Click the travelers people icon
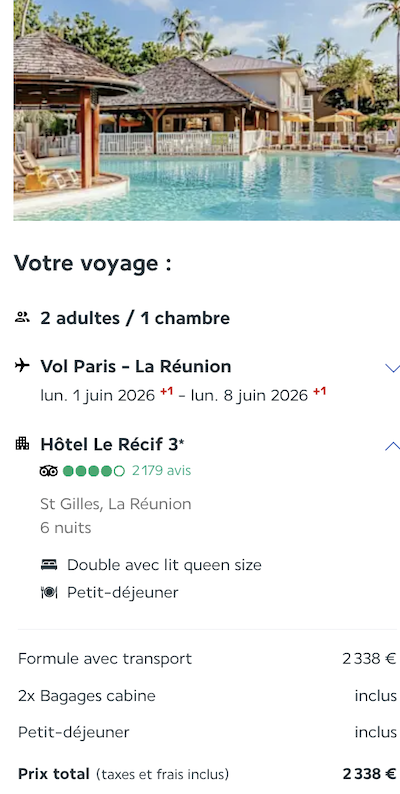 [x=22, y=318]
